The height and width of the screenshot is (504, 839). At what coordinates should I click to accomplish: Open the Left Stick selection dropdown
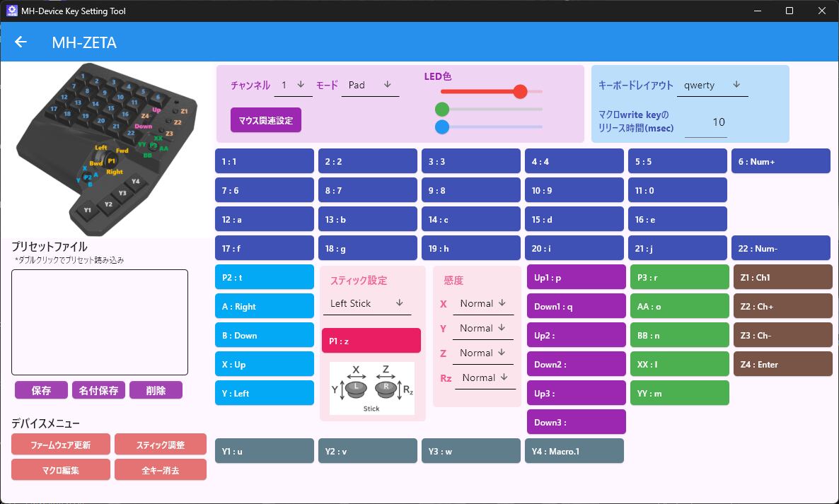click(x=367, y=303)
